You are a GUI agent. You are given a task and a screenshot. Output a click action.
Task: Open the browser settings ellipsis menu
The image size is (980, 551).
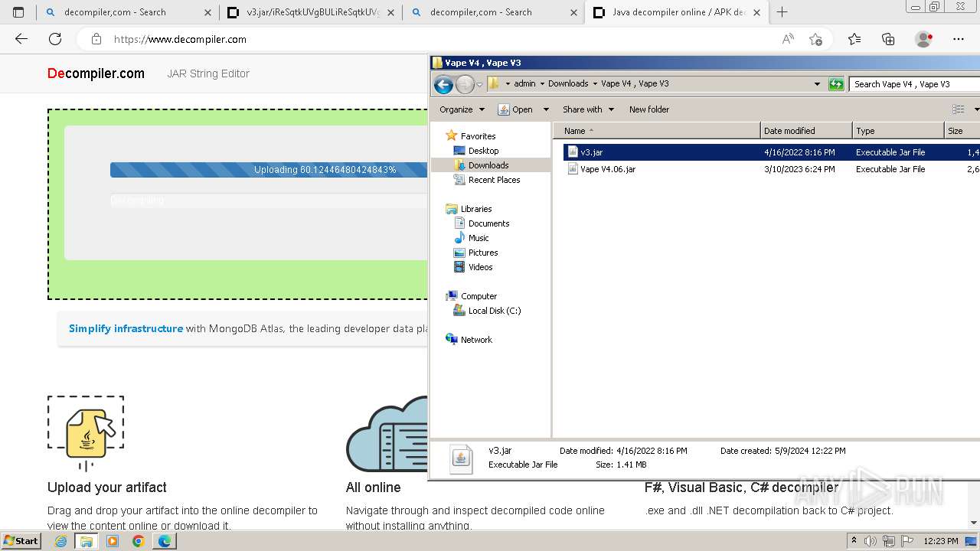[959, 39]
